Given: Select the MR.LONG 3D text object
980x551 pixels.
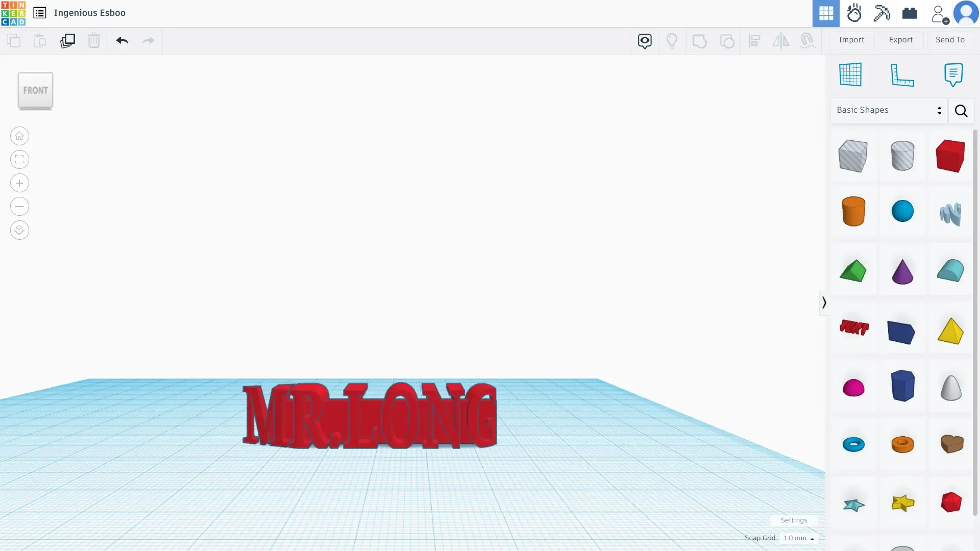Looking at the screenshot, I should pos(369,414).
